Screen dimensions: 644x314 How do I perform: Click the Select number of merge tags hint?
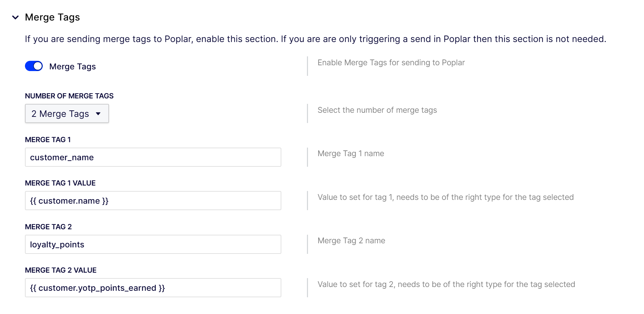pyautogui.click(x=377, y=110)
